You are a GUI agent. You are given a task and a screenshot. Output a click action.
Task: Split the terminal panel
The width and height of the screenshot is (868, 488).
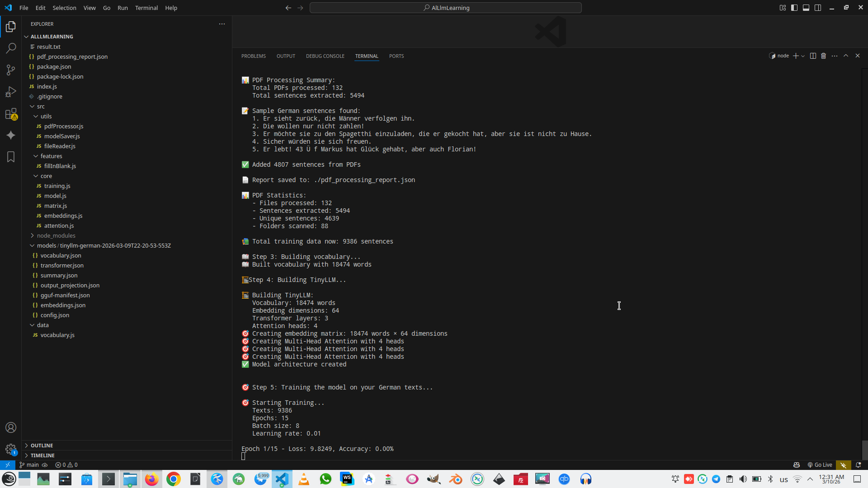coord(813,56)
